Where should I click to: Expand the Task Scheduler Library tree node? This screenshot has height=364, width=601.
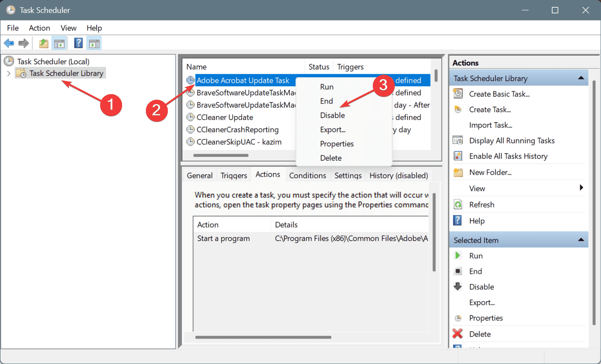tap(9, 73)
